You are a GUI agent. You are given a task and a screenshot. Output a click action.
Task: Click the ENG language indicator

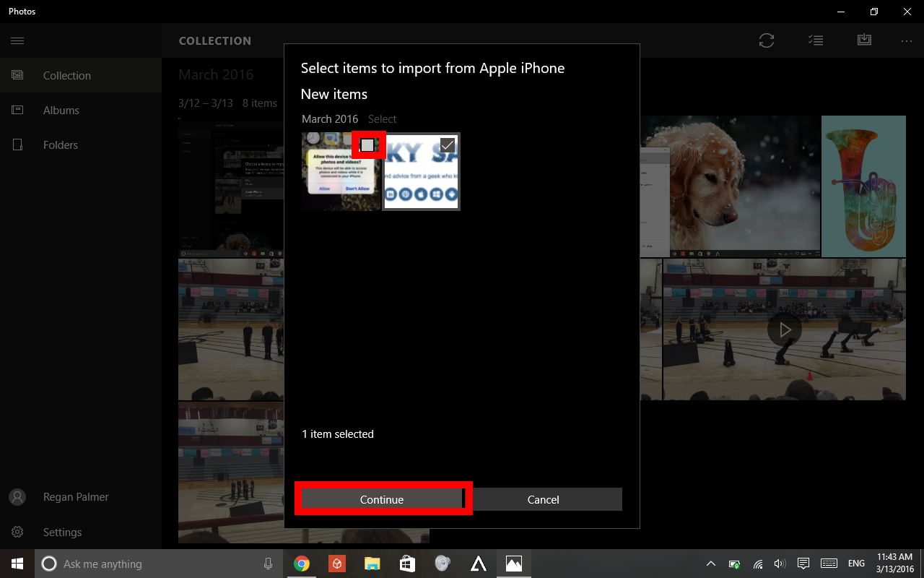click(856, 564)
